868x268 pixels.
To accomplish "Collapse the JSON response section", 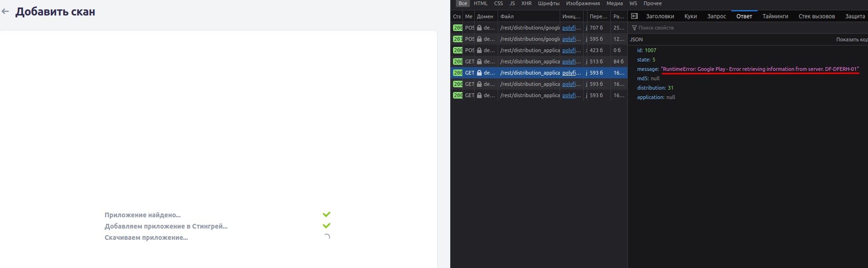I will coord(636,39).
